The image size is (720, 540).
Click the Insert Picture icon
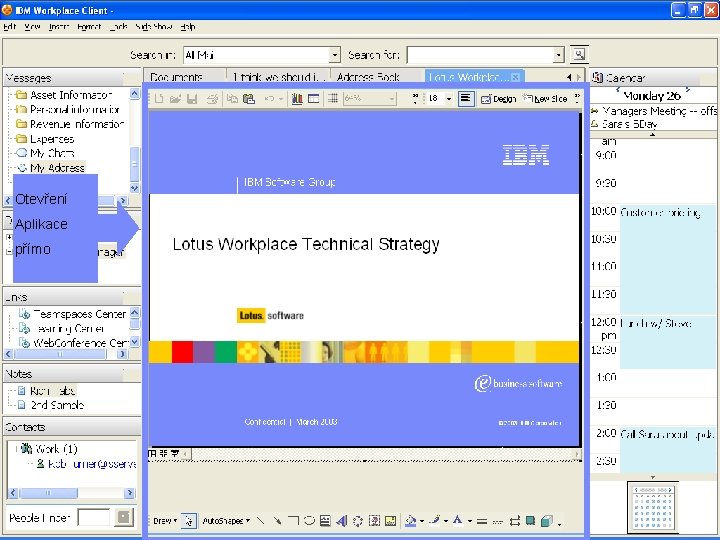pyautogui.click(x=390, y=521)
